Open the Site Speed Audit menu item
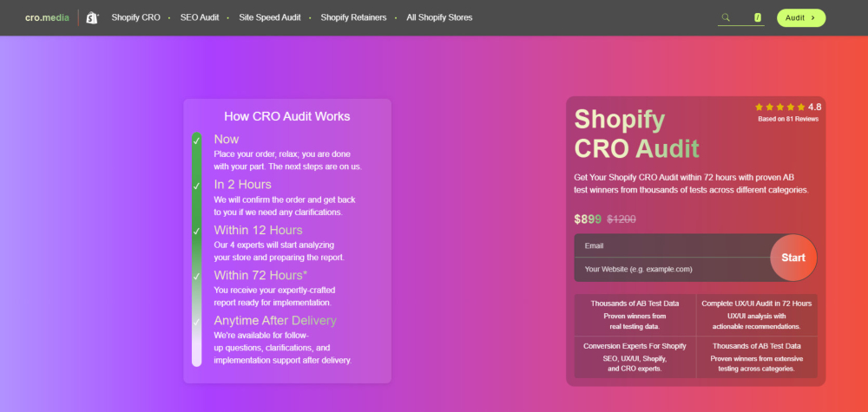868x412 pixels. point(270,17)
